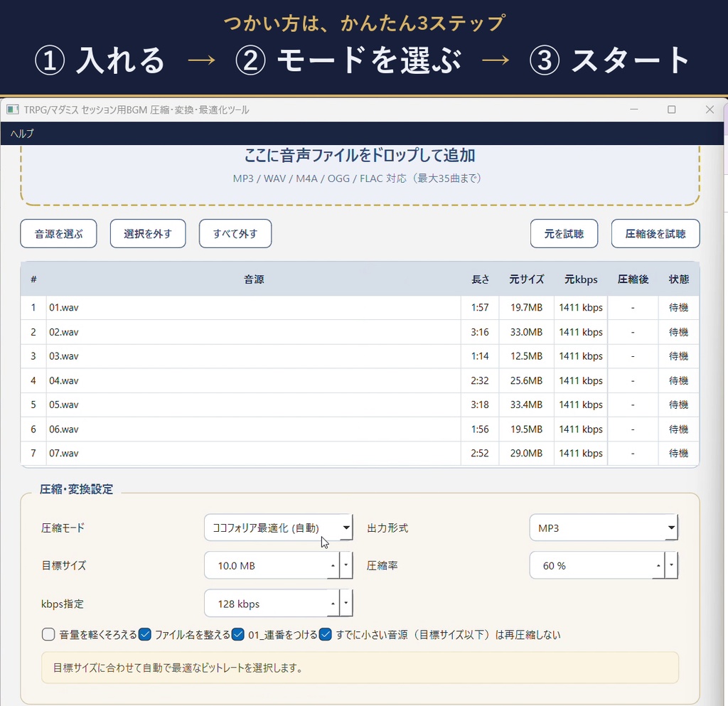Toggle 音量を軽くそろえる checkbox

tap(48, 634)
